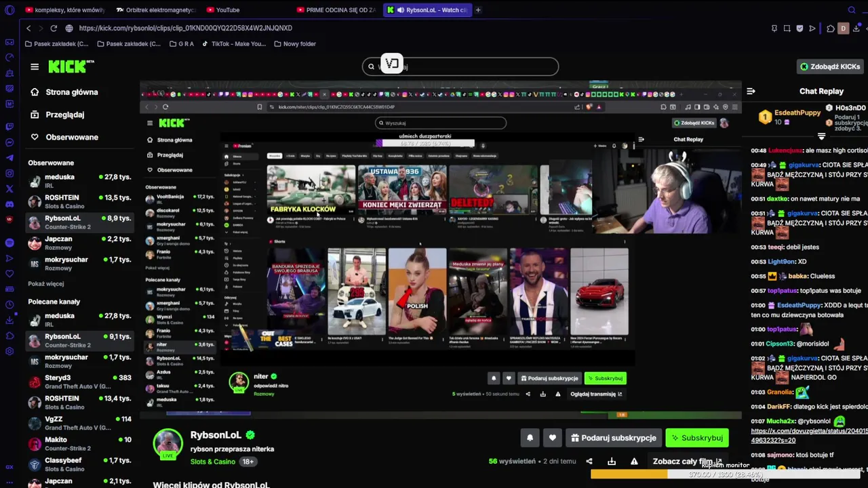Screen dimensions: 868x488
Task: Open Strona główna in Kick sidebar
Action: pyautogui.click(x=64, y=92)
